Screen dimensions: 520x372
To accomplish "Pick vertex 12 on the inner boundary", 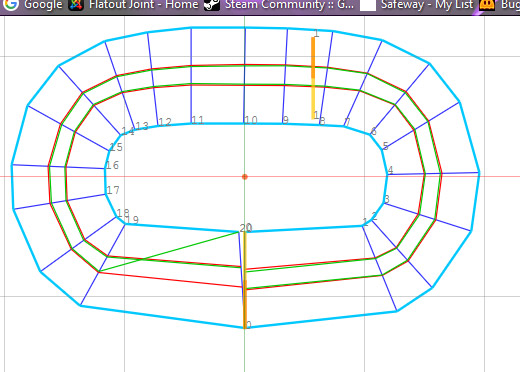I will tap(157, 126).
